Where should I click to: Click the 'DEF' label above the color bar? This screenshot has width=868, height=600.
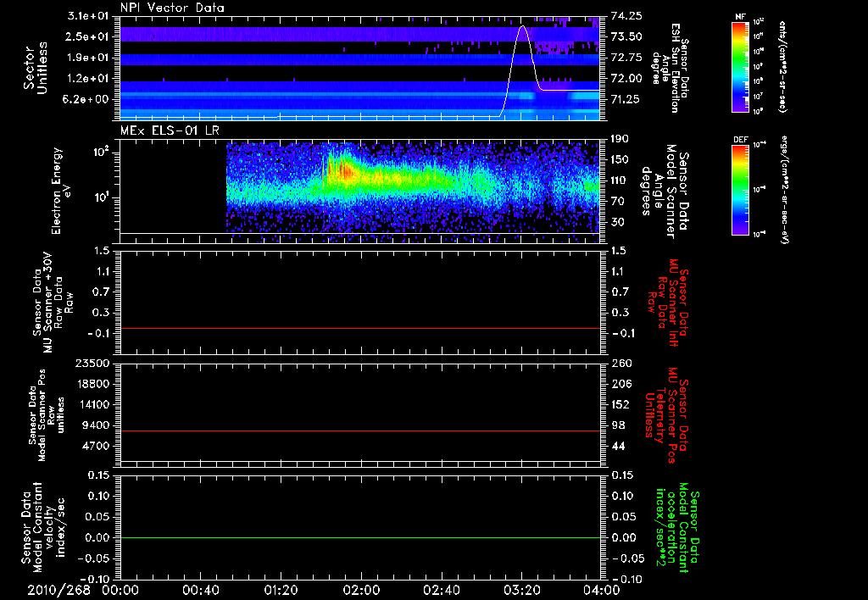coord(741,140)
